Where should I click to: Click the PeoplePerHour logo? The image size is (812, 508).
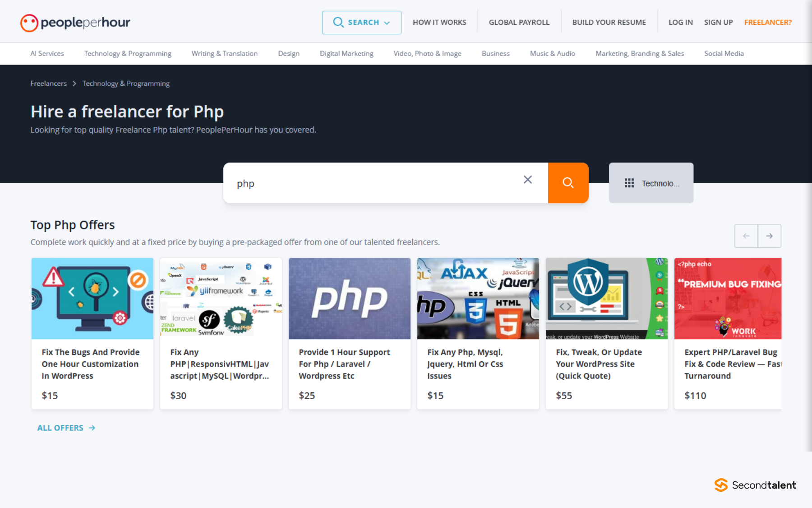(75, 23)
